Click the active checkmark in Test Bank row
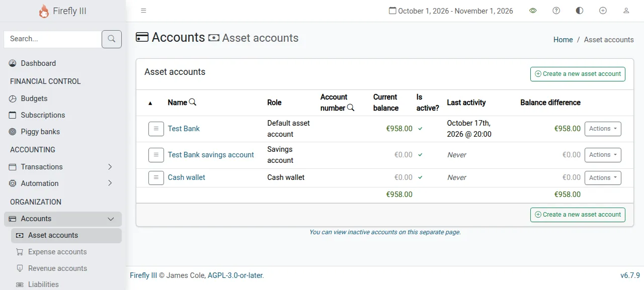The width and height of the screenshot is (644, 290). click(420, 129)
